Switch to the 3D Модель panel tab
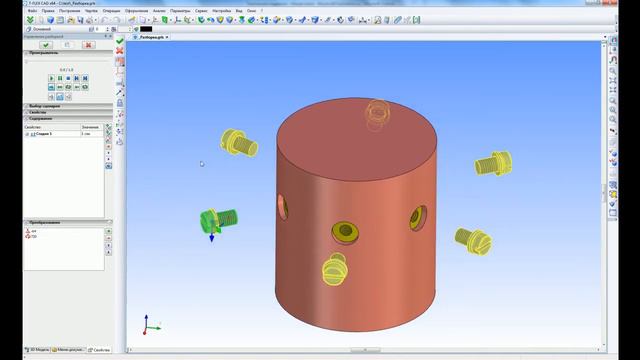Screen dimensions: 640x360 (x=37, y=350)
